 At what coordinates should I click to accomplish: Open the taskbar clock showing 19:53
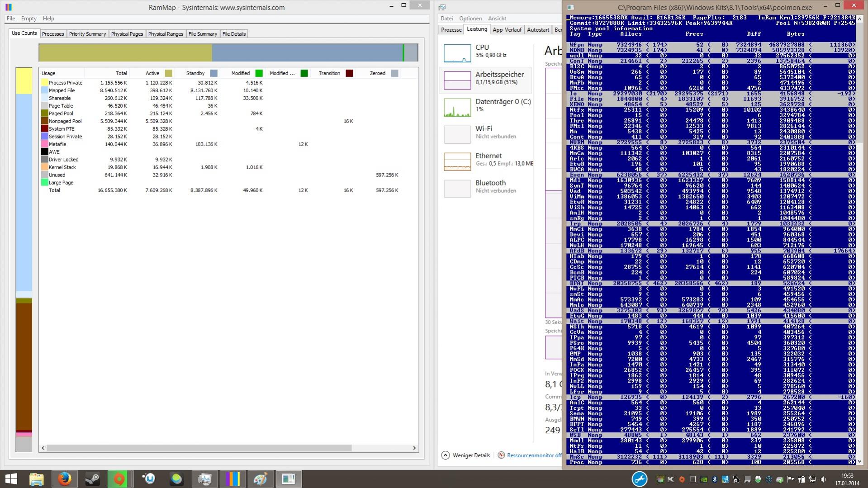click(x=847, y=479)
